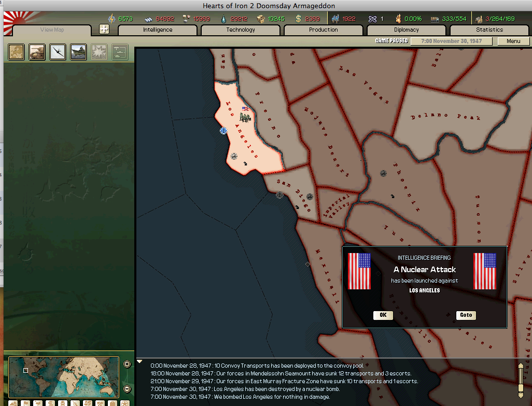
Task: Zoom in the minimap with plus
Action: [x=127, y=364]
